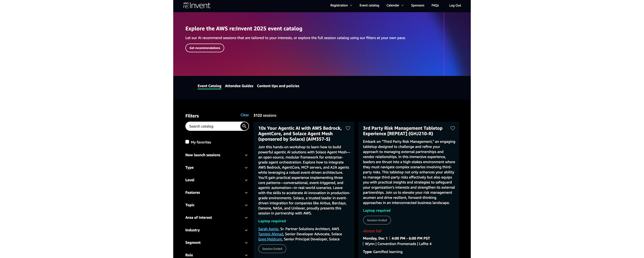Click the Wynn Convention Promenade Lafite 4 location
Screen dimensions: 644x258
click(x=398, y=244)
